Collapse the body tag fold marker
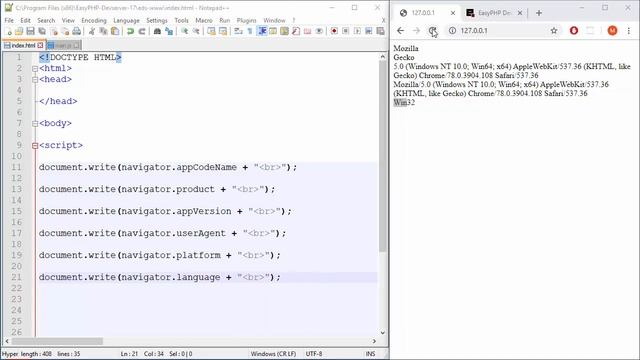Viewport: 640px width, 360px height. pyautogui.click(x=35, y=124)
